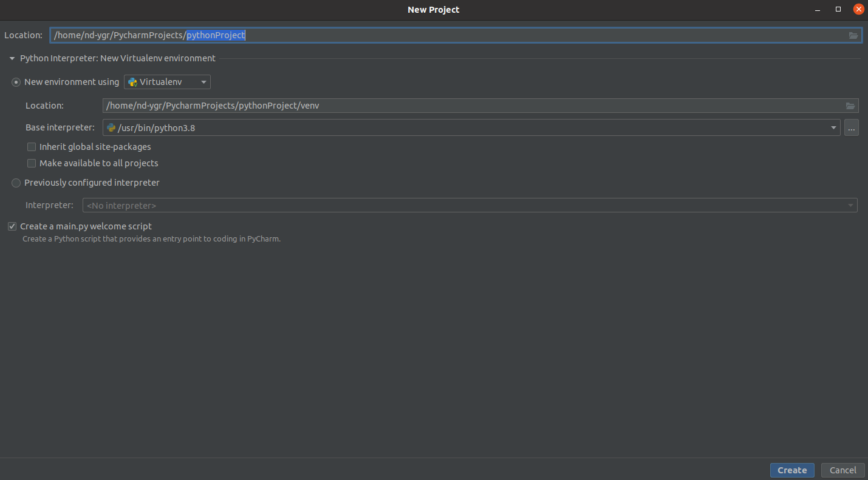Image resolution: width=868 pixels, height=480 pixels.
Task: Select New environment using radio button
Action: 16,82
